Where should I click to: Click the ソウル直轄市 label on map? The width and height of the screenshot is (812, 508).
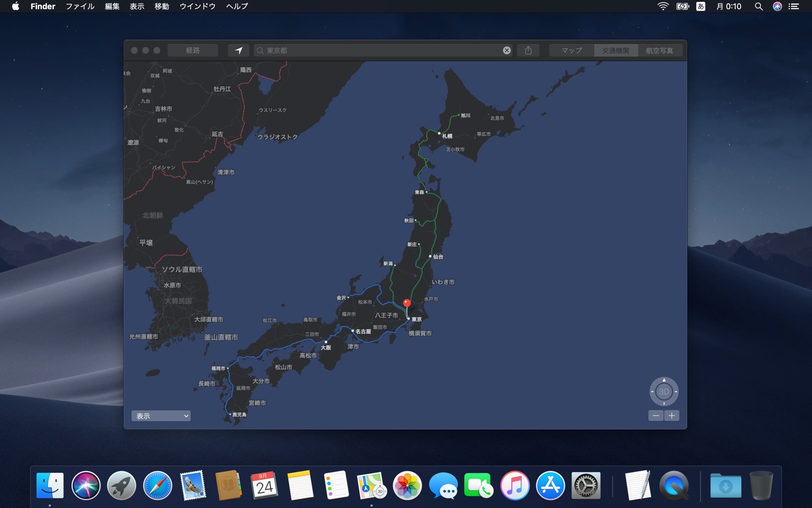(x=182, y=270)
